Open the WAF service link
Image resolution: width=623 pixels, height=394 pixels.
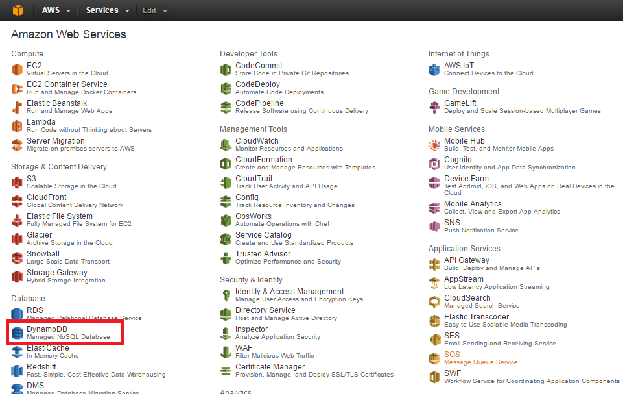[x=244, y=348]
